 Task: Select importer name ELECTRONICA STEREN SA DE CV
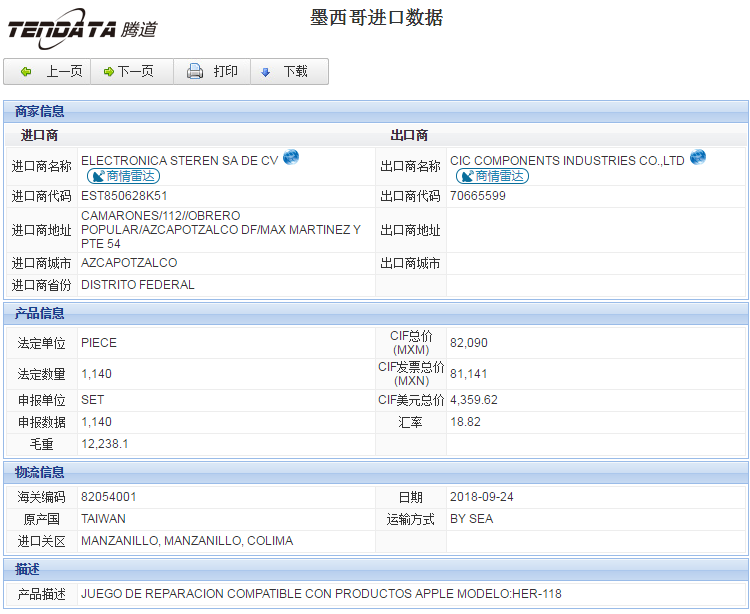(179, 160)
